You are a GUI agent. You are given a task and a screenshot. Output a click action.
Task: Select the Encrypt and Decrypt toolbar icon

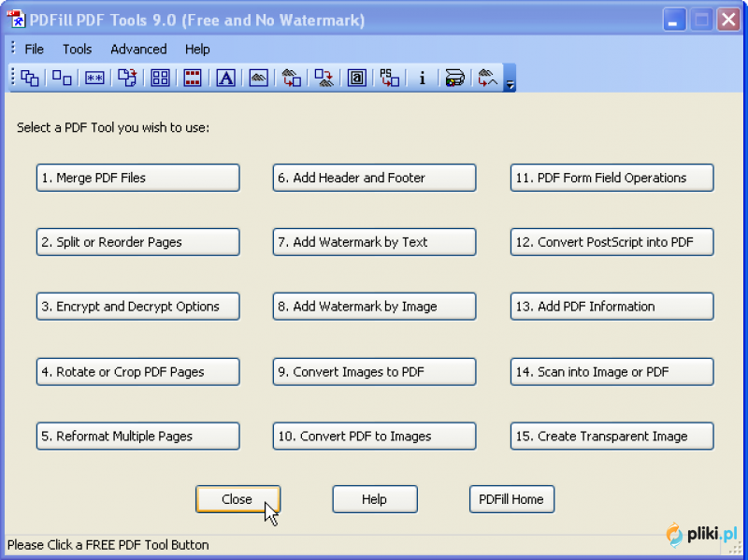point(94,78)
